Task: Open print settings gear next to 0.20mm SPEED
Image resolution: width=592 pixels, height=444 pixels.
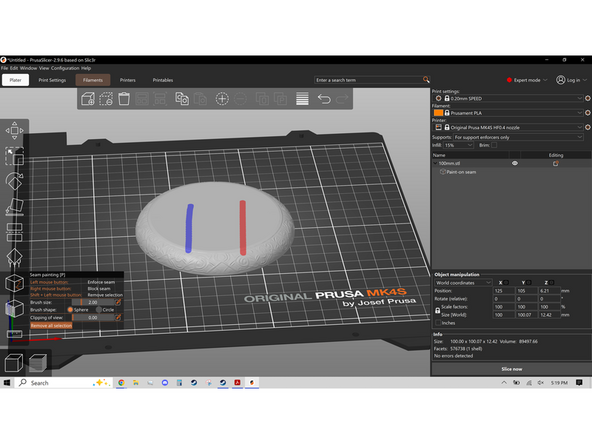Action: pos(587,98)
